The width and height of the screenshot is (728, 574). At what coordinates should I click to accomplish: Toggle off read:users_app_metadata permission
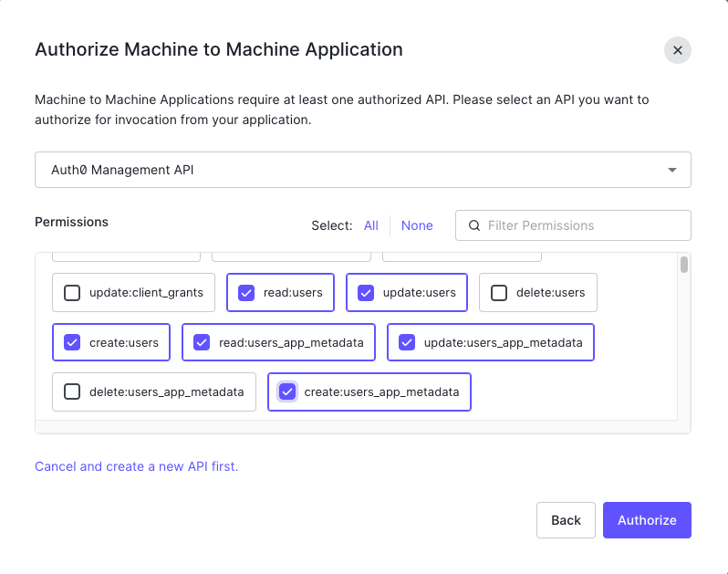(x=202, y=343)
